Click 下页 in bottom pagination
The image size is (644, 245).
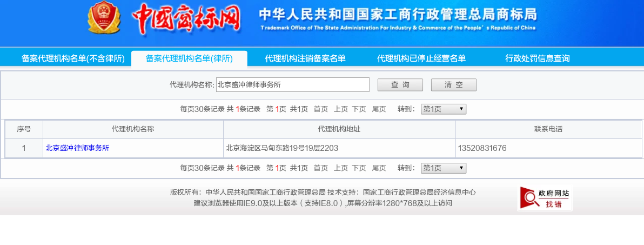(x=359, y=168)
